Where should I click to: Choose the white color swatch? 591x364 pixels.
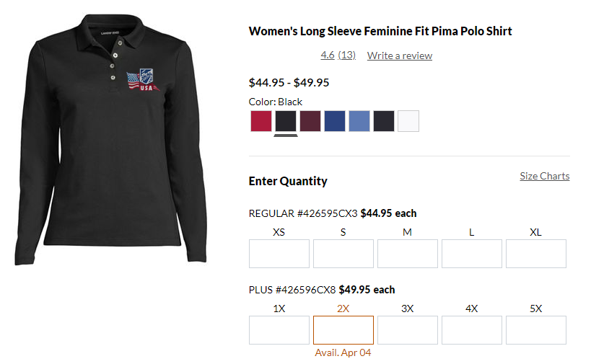(408, 121)
